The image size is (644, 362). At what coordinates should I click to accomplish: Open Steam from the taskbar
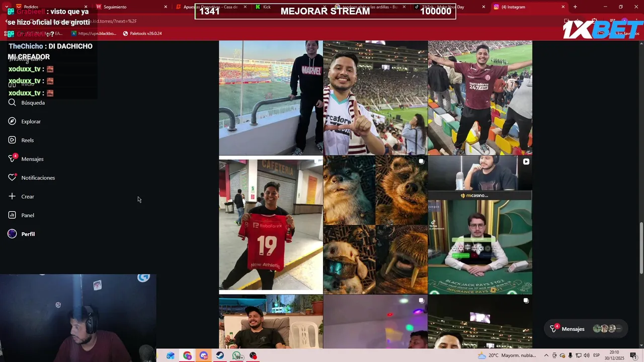220,355
